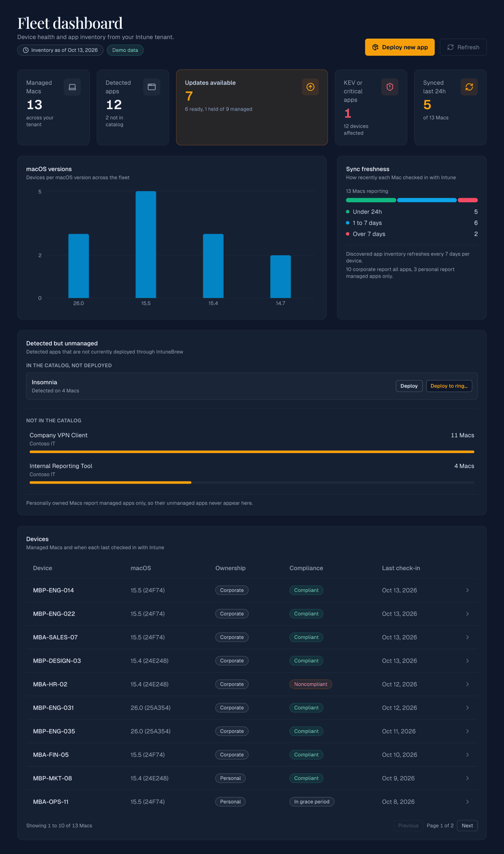This screenshot has width=504, height=854.
Task: Click the In grace period badge
Action: pos(312,802)
